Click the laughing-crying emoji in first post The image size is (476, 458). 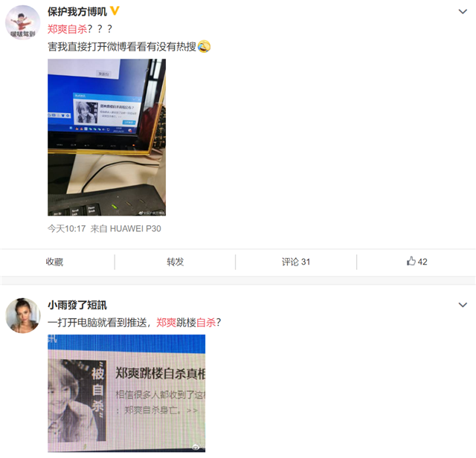[204, 46]
